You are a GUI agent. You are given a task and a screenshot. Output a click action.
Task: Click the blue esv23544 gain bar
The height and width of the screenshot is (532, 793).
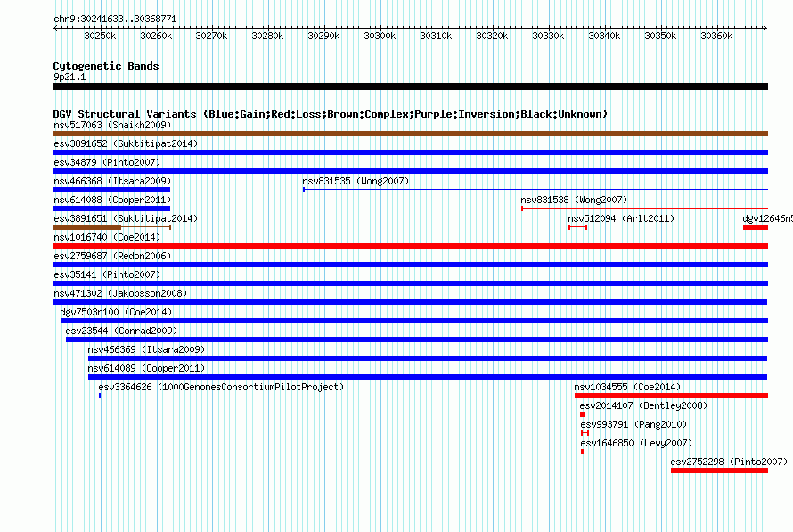pos(417,340)
